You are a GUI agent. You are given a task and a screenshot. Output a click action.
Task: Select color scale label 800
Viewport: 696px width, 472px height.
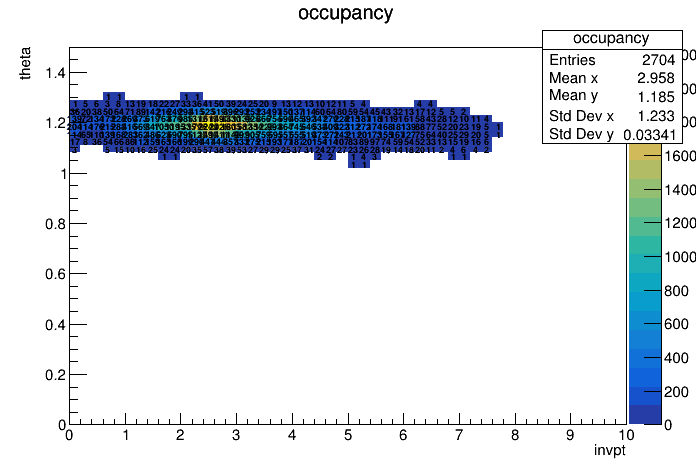click(676, 291)
